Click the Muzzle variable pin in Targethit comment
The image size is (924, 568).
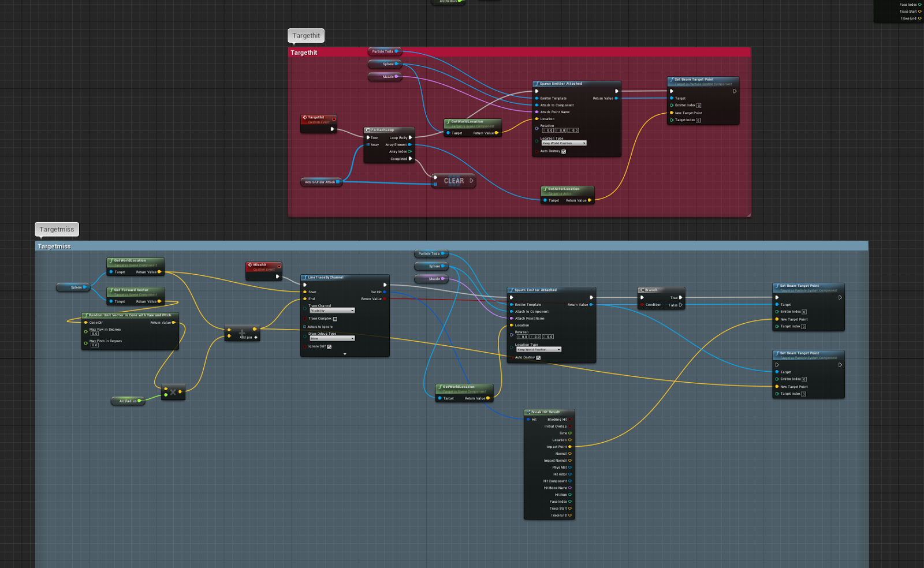396,76
